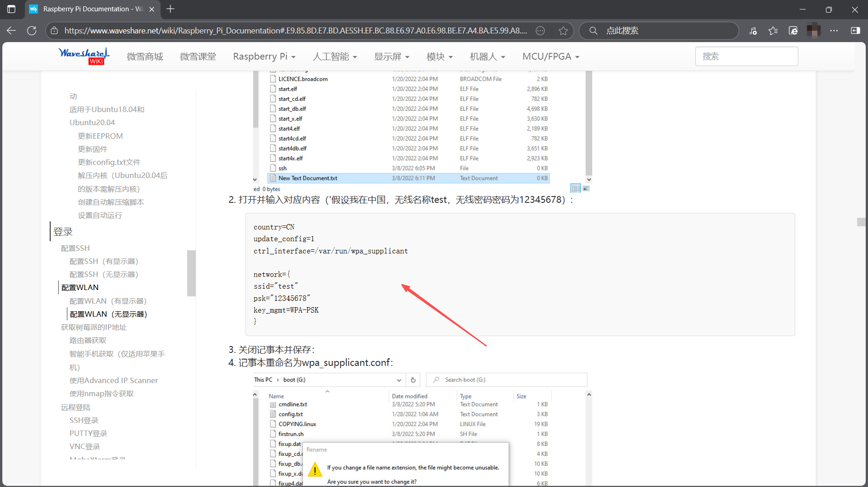This screenshot has height=487, width=868.
Task: Reload the current page
Action: (32, 31)
